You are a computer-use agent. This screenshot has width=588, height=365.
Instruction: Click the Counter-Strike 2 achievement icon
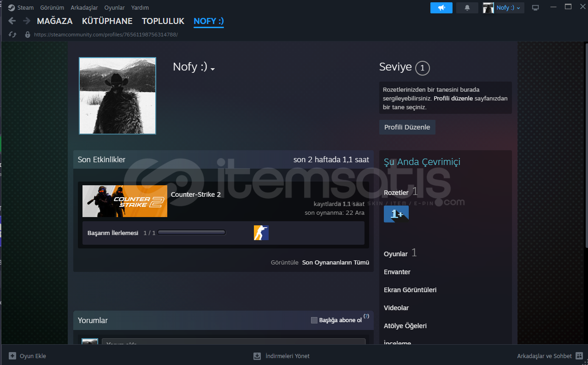(x=261, y=233)
